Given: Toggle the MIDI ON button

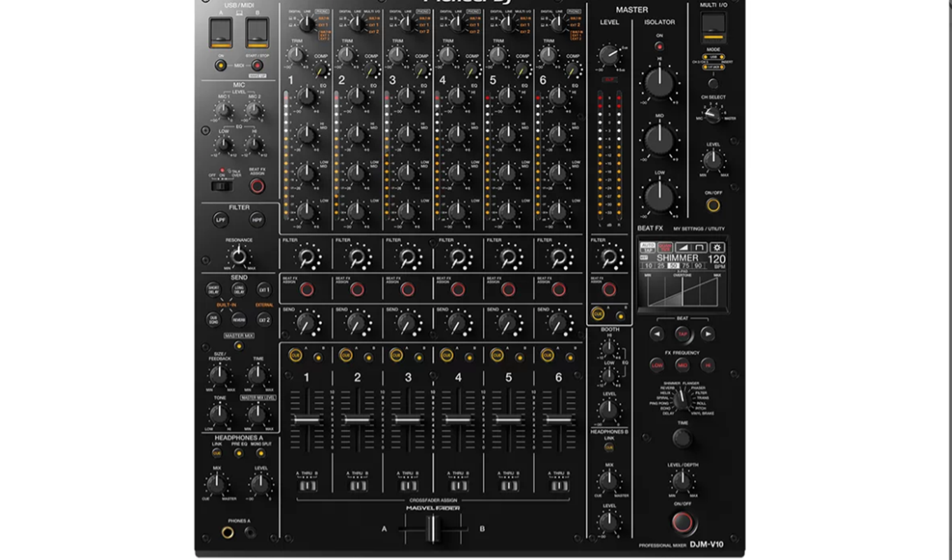Looking at the screenshot, I should click(x=220, y=66).
